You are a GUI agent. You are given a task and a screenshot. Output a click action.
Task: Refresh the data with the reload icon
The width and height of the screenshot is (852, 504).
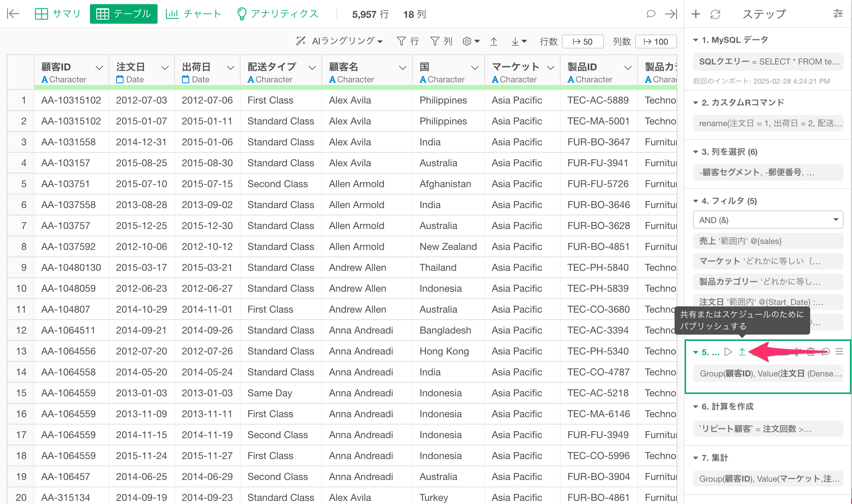(x=715, y=14)
